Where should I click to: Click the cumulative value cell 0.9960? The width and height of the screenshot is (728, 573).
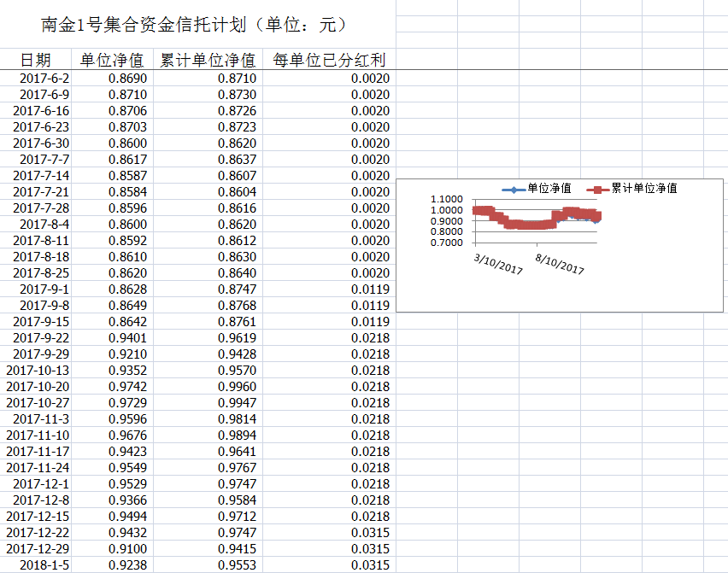pyautogui.click(x=237, y=387)
